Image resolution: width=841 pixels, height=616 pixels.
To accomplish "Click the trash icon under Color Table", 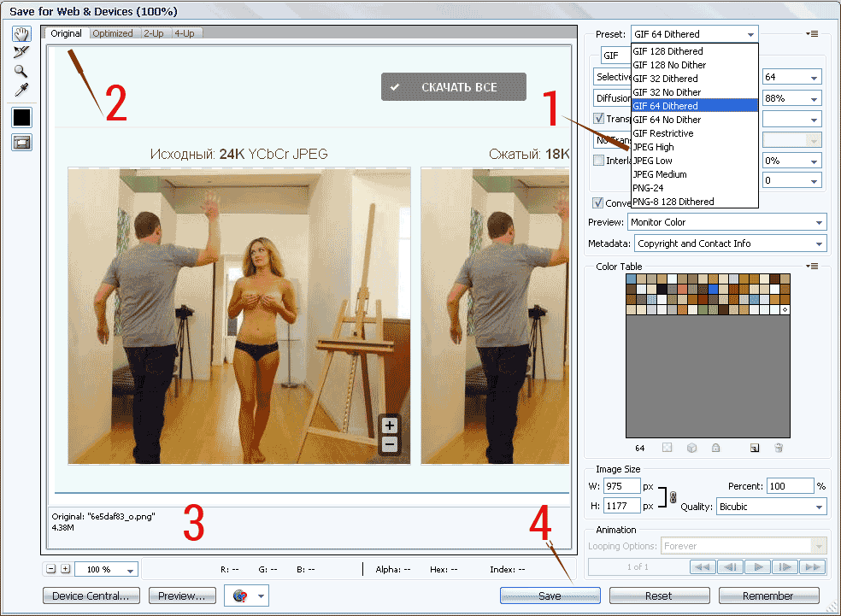I will tap(779, 448).
